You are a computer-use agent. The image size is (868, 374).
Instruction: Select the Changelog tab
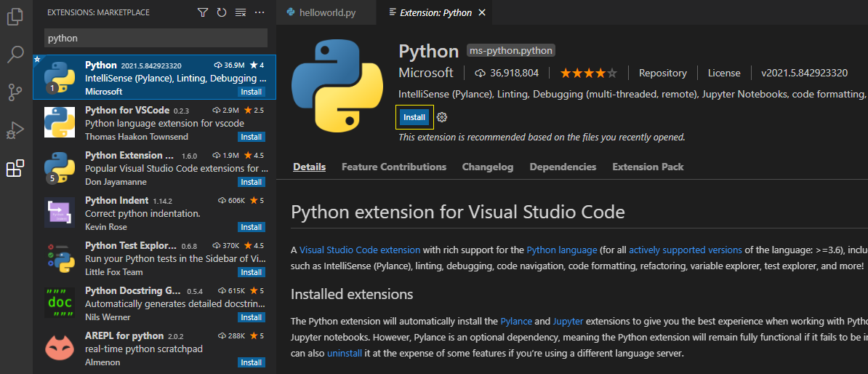coord(487,167)
